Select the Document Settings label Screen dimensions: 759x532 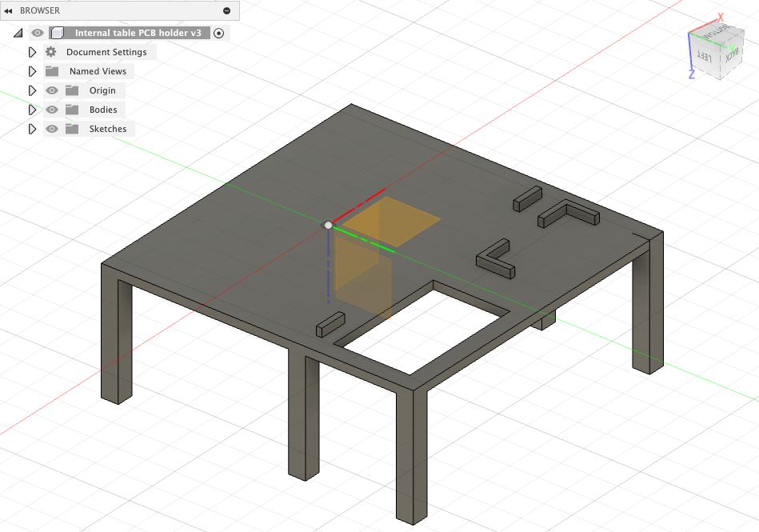click(x=106, y=52)
